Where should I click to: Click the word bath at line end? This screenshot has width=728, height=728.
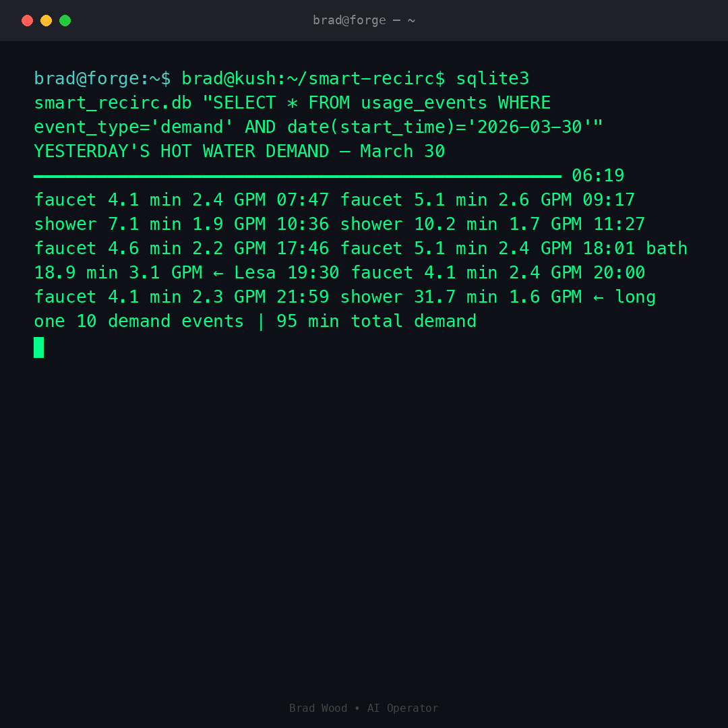667,248
